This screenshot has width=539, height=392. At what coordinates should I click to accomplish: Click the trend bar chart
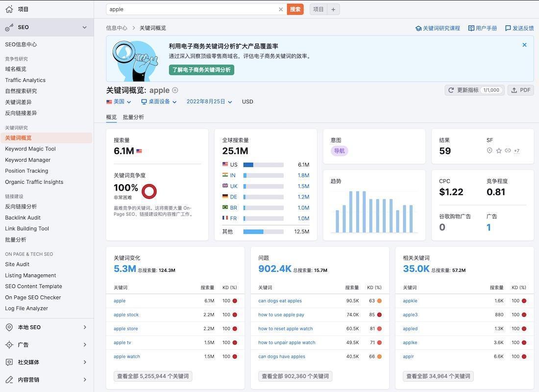pos(374,212)
